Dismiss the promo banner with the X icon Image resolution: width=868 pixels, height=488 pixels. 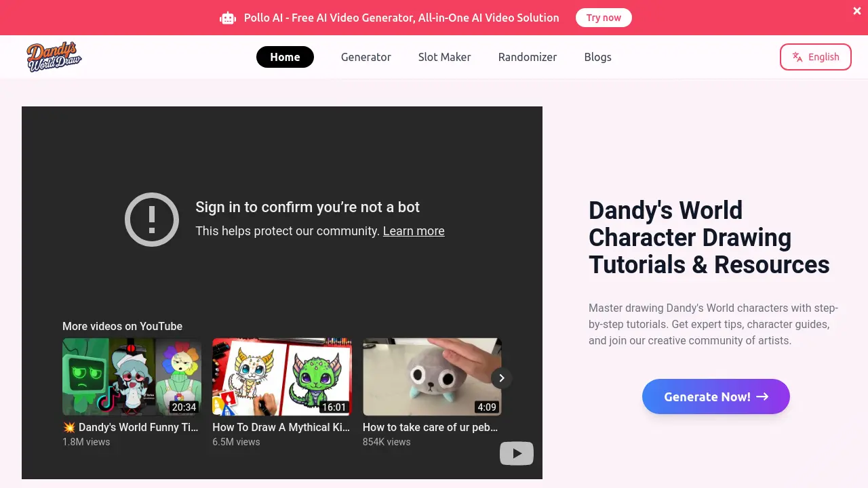[x=856, y=11]
